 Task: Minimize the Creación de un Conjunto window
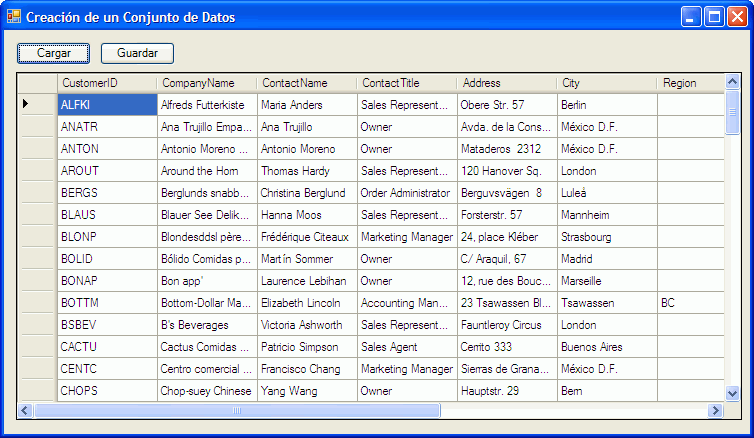[692, 17]
